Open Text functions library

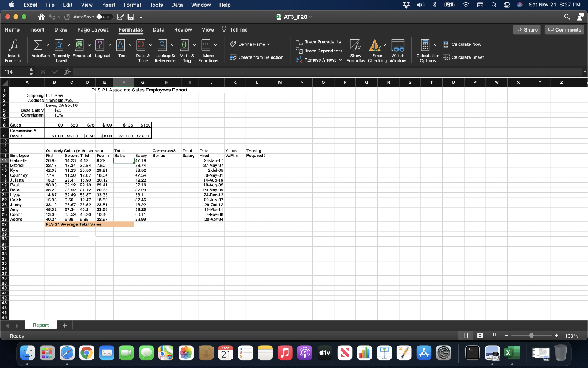pos(123,49)
